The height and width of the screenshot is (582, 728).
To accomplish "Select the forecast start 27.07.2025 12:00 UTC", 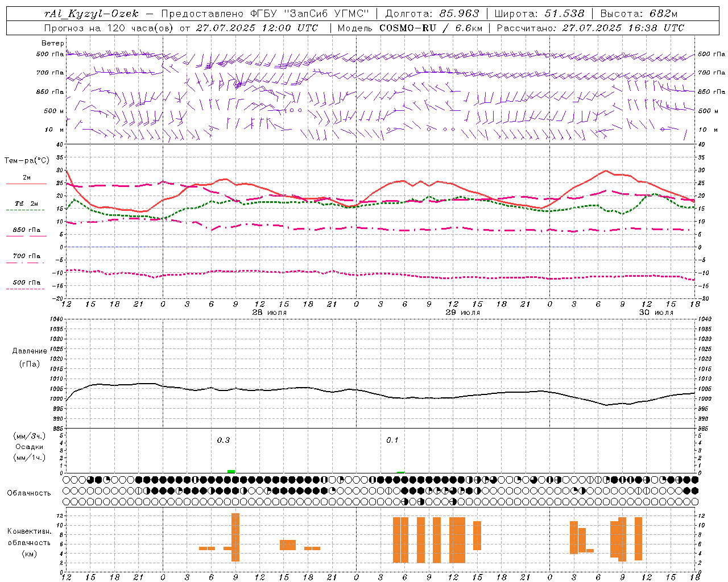I will pos(257,28).
